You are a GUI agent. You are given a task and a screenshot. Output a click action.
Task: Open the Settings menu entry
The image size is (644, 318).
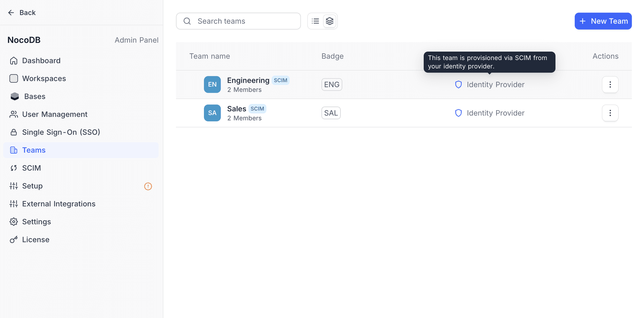[36, 221]
